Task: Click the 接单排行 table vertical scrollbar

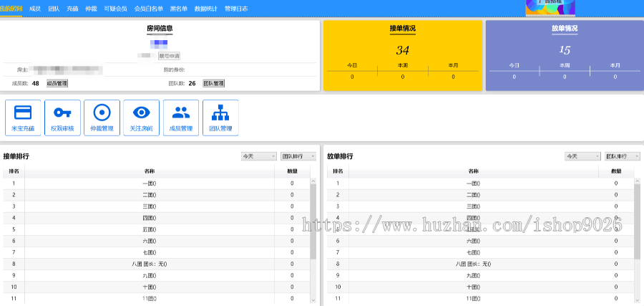Action: coord(313,222)
